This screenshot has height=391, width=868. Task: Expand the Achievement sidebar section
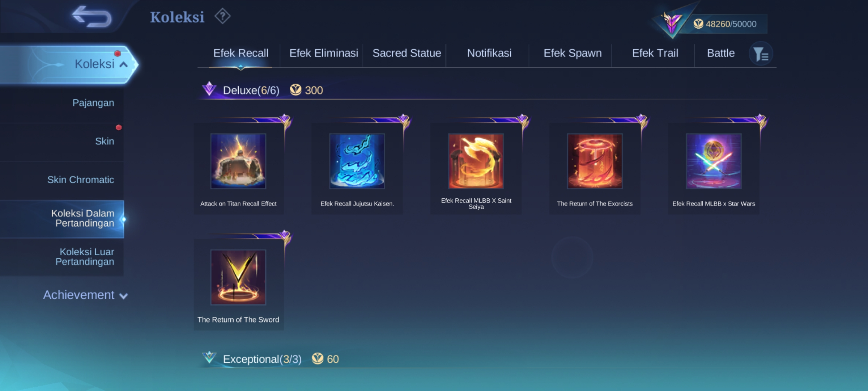pyautogui.click(x=85, y=295)
